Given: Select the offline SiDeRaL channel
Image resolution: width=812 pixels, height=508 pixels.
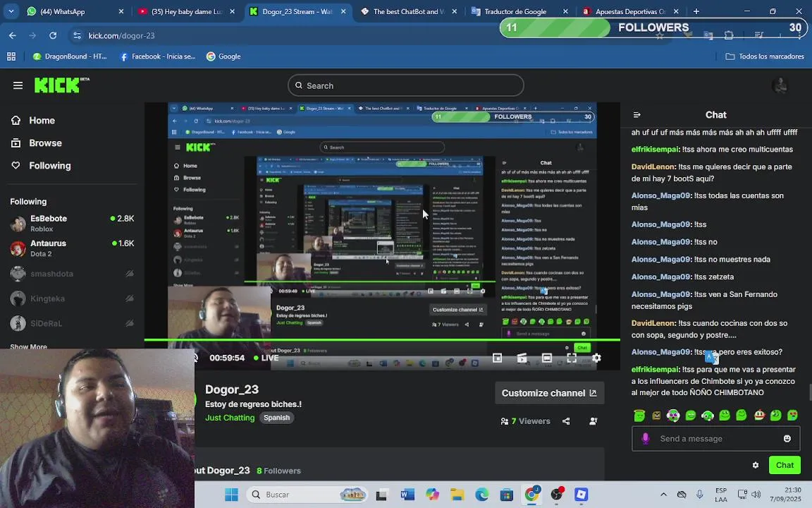Looking at the screenshot, I should [x=72, y=323].
